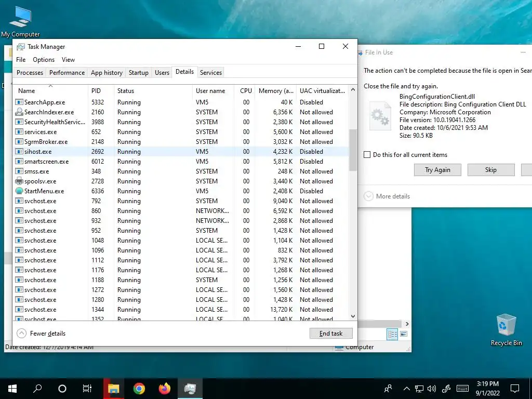Open File Explorer from taskbar
The height and width of the screenshot is (399, 532).
(114, 389)
